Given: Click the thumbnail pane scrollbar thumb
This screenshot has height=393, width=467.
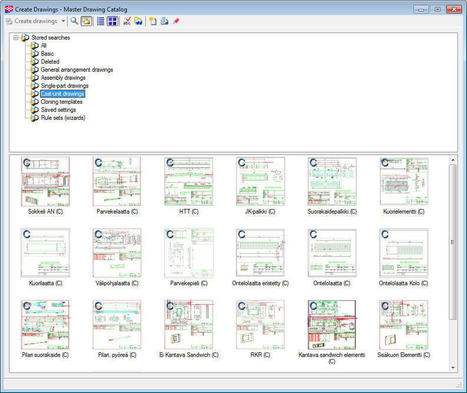Looking at the screenshot, I should tap(453, 242).
